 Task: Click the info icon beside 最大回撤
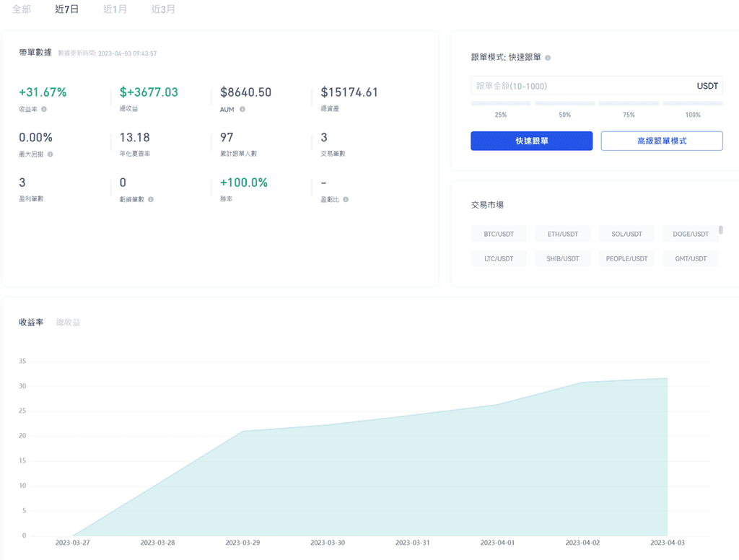click(x=50, y=154)
